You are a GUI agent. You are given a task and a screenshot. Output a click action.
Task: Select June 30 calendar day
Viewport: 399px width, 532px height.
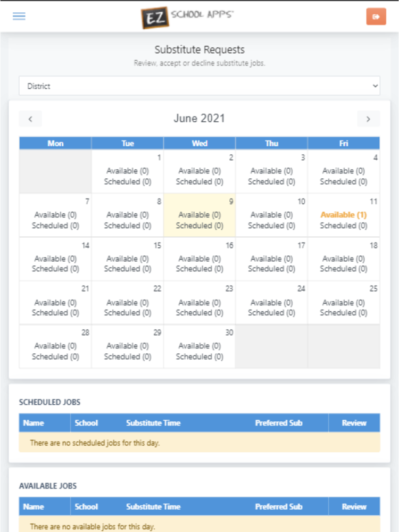[199, 346]
